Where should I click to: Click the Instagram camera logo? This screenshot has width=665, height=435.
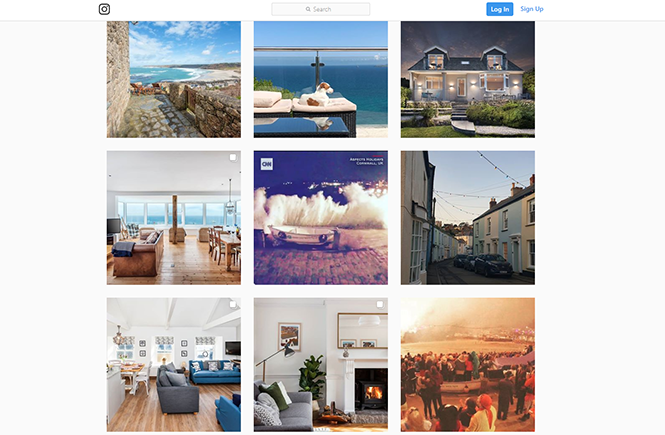coord(104,9)
